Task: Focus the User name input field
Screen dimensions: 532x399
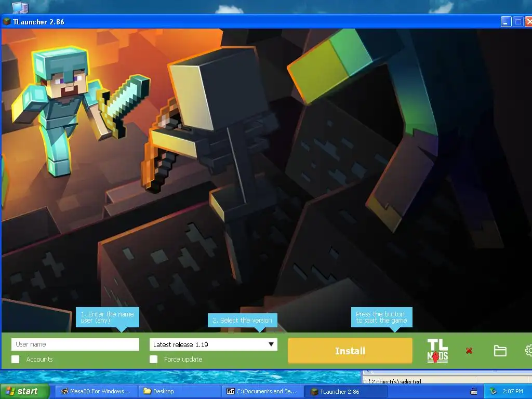Action: pyautogui.click(x=75, y=344)
